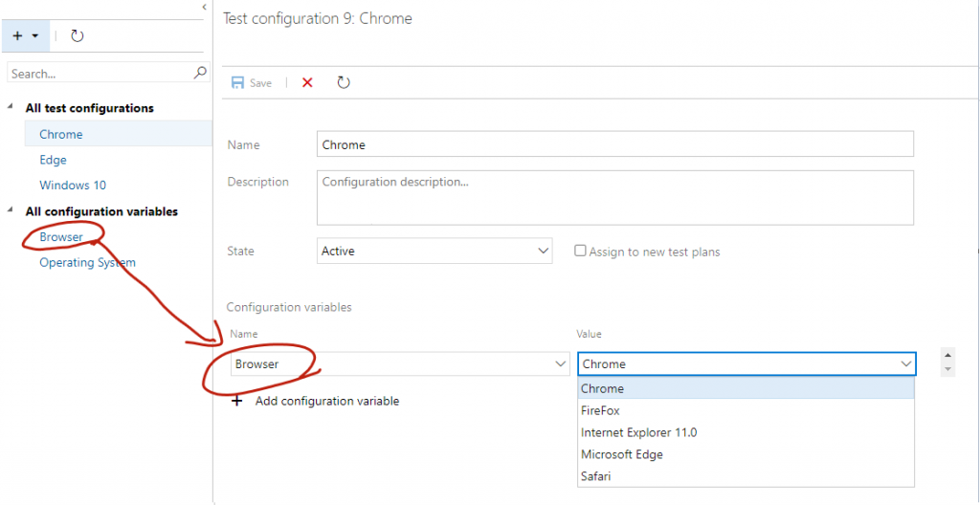The width and height of the screenshot is (980, 505).
Task: Open the Browser variable name dropdown
Action: 560,364
